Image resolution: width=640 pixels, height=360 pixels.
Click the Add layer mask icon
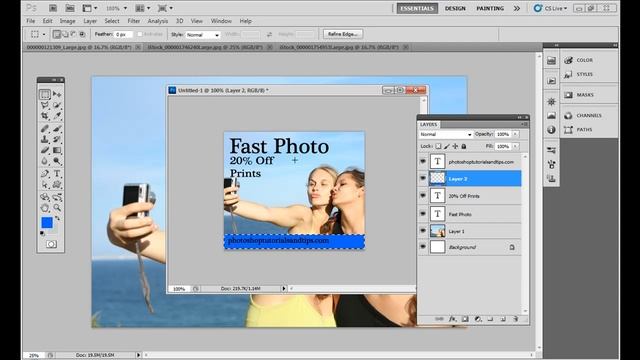click(x=465, y=319)
